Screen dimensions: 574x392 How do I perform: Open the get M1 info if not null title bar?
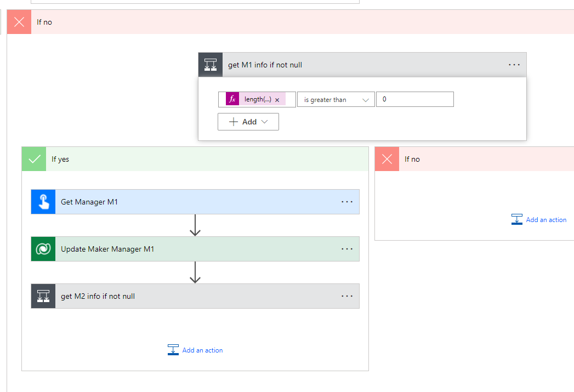tap(362, 65)
